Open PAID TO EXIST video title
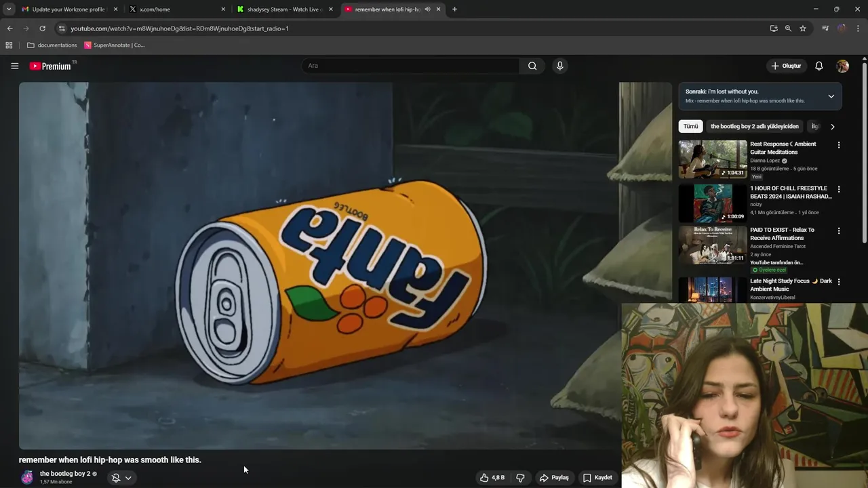868x488 pixels. pyautogui.click(x=782, y=234)
